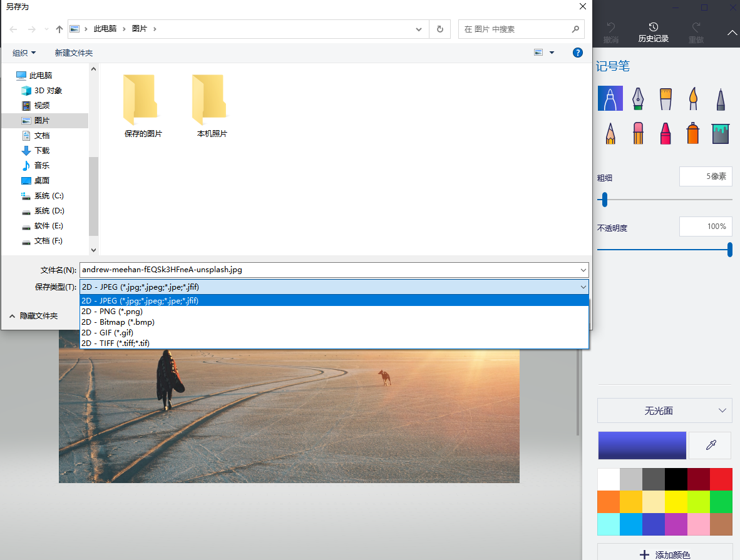Choose 2D - GIF file type
This screenshot has width=740, height=560.
[x=334, y=333]
